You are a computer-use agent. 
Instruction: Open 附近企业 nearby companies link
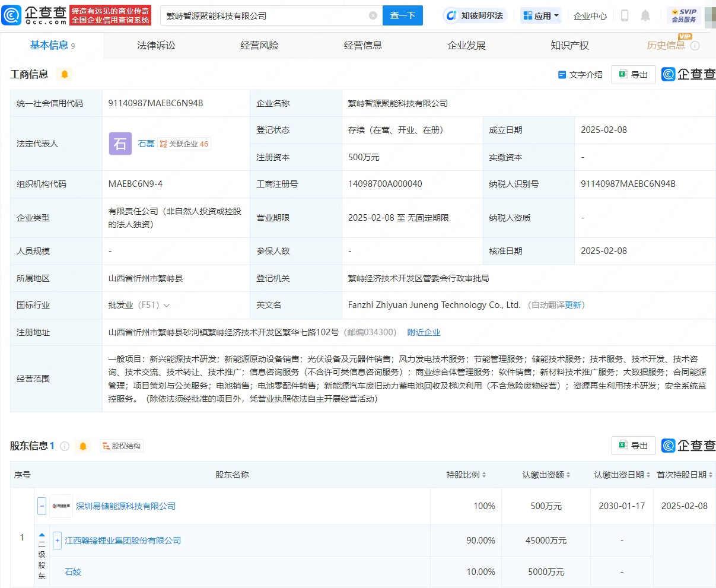pyautogui.click(x=424, y=332)
